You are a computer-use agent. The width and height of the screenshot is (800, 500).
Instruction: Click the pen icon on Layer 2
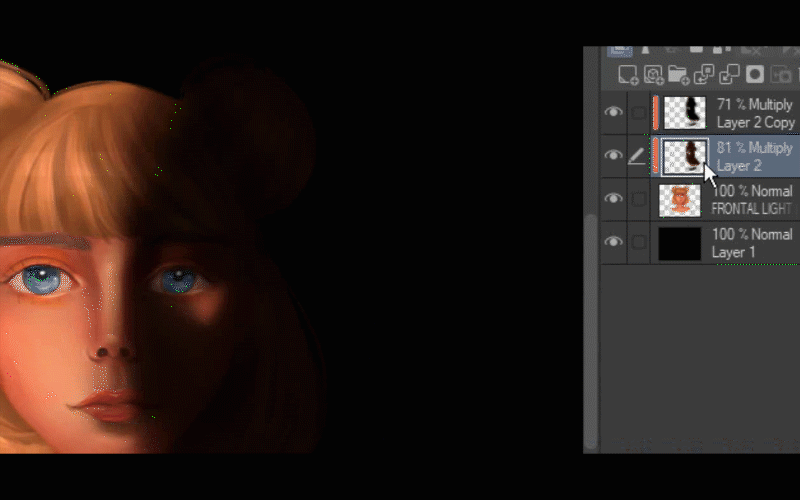pyautogui.click(x=636, y=156)
